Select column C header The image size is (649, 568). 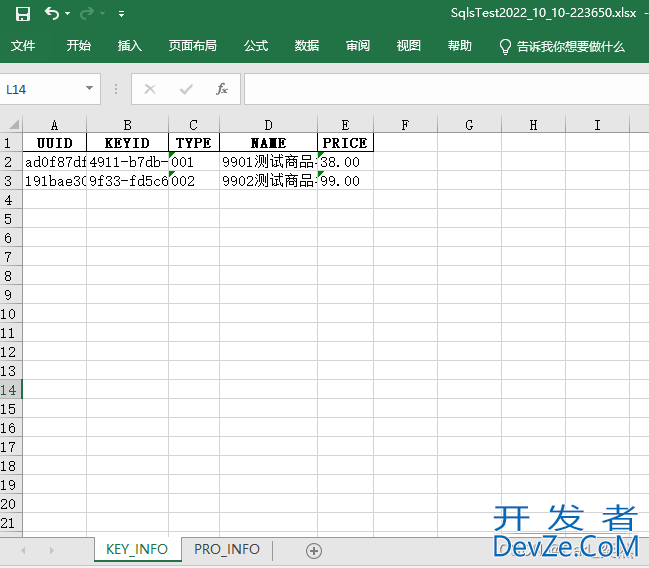(x=194, y=125)
